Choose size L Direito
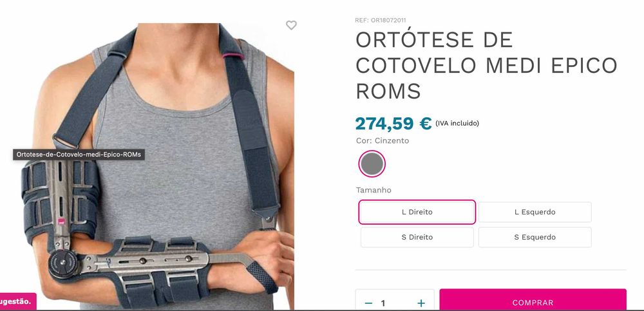644x311 pixels. click(417, 212)
